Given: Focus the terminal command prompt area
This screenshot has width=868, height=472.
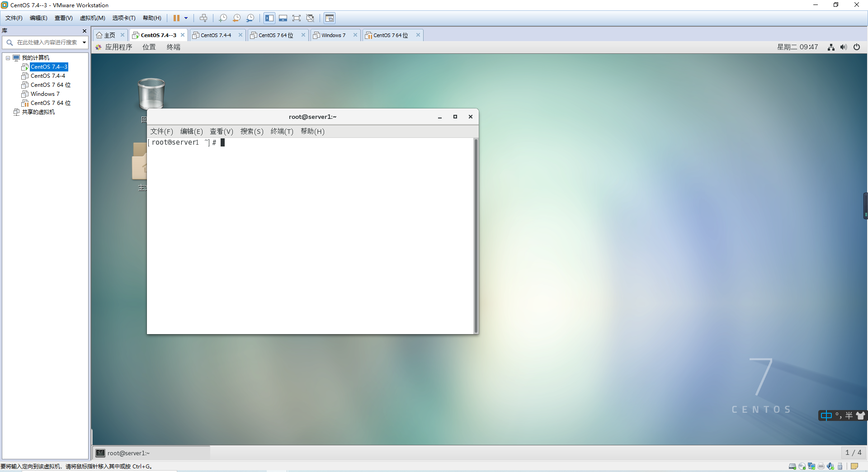Looking at the screenshot, I should click(310, 236).
